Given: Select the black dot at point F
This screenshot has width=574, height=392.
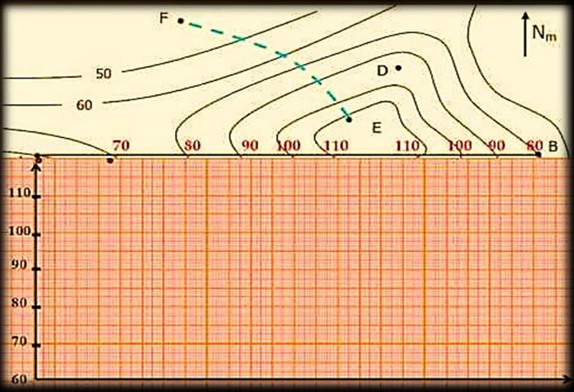Looking at the screenshot, I should pos(180,21).
